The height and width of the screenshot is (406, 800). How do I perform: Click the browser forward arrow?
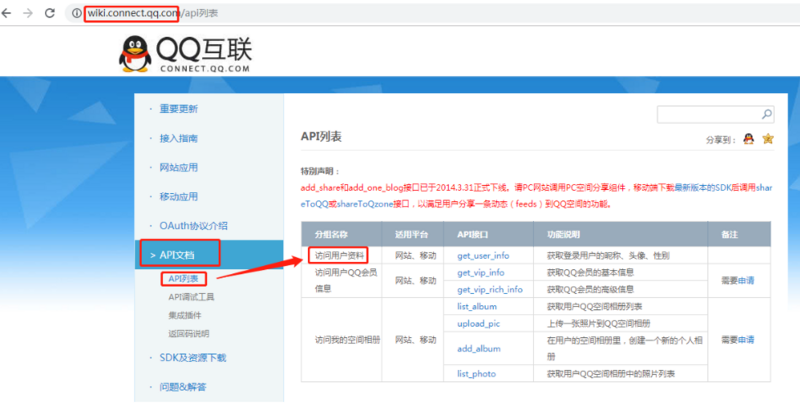(x=28, y=14)
